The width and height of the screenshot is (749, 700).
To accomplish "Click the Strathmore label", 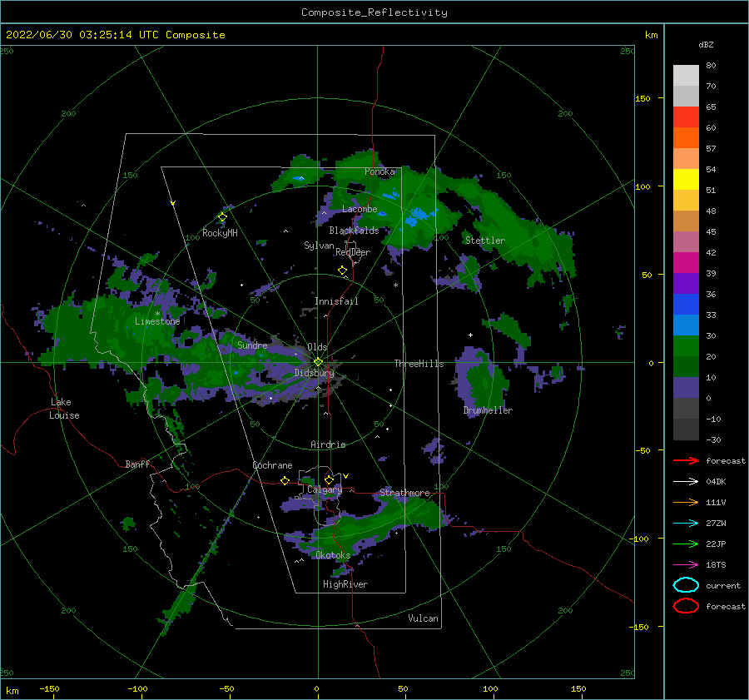I will pos(404,492).
